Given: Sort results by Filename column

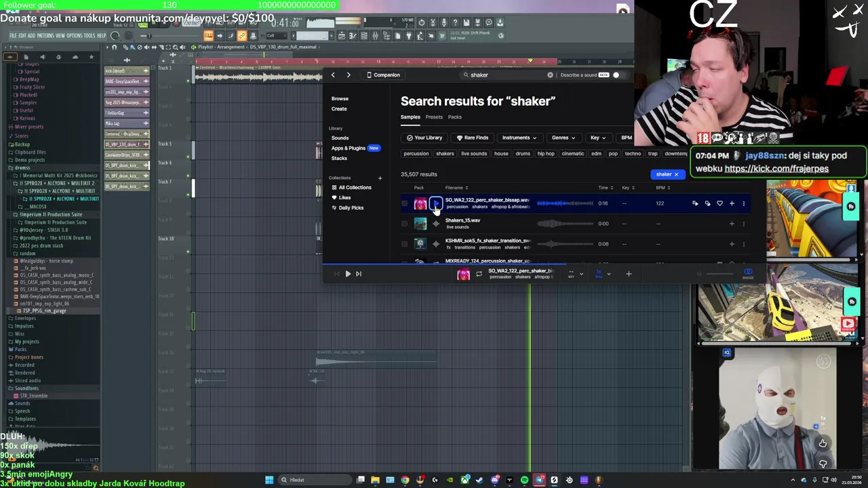Looking at the screenshot, I should click(456, 188).
